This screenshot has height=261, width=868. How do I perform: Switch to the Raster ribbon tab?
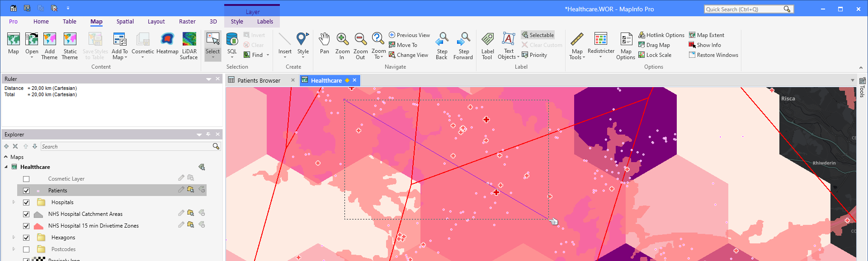pyautogui.click(x=187, y=22)
